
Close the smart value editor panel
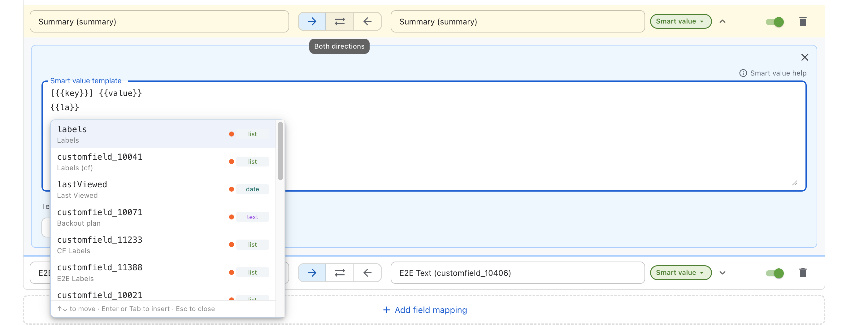coord(805,57)
